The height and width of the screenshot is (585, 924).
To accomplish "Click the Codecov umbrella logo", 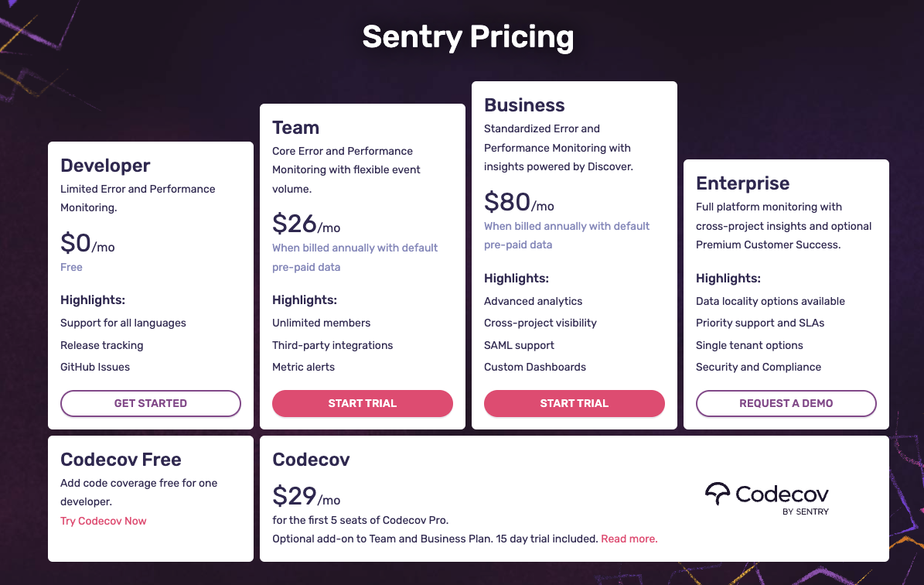I will (x=719, y=494).
